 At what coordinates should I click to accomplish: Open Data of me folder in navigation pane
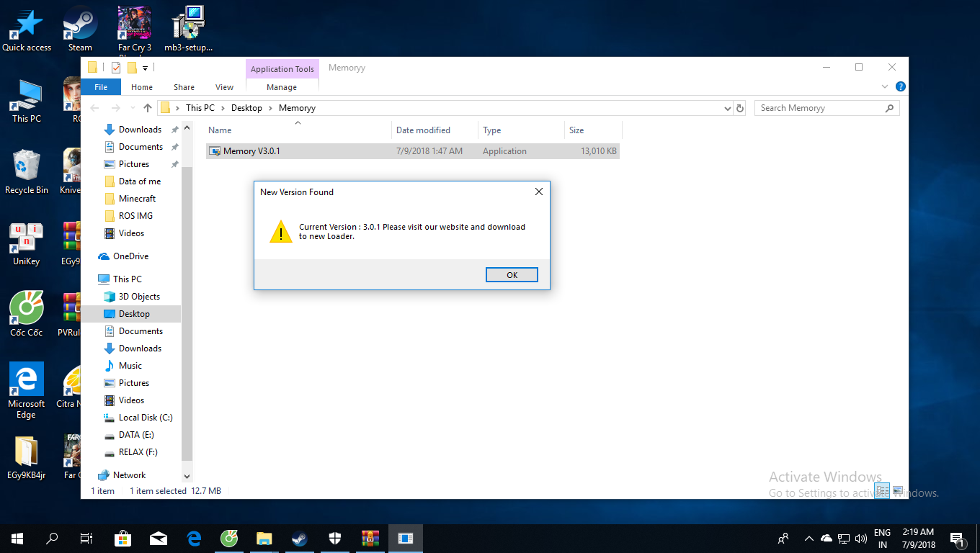pos(140,181)
